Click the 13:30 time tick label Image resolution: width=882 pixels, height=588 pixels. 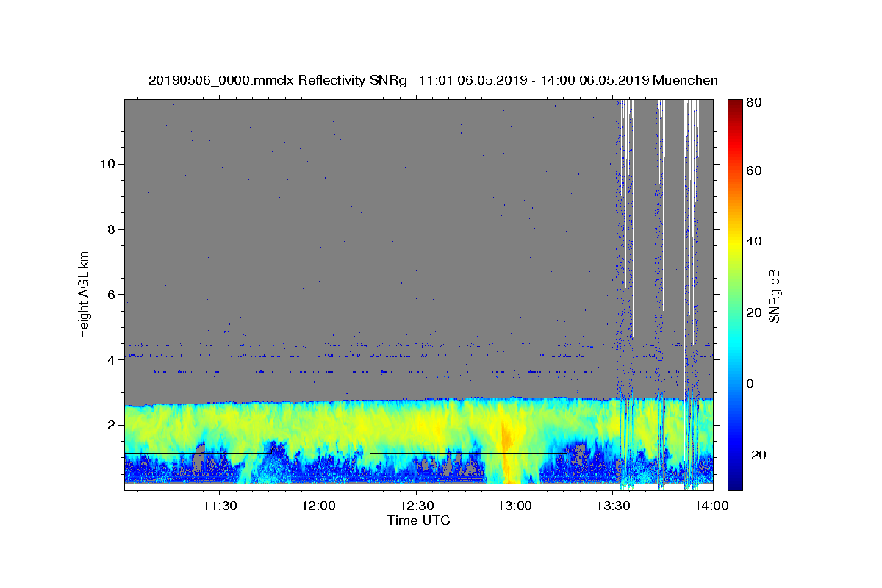coord(613,506)
